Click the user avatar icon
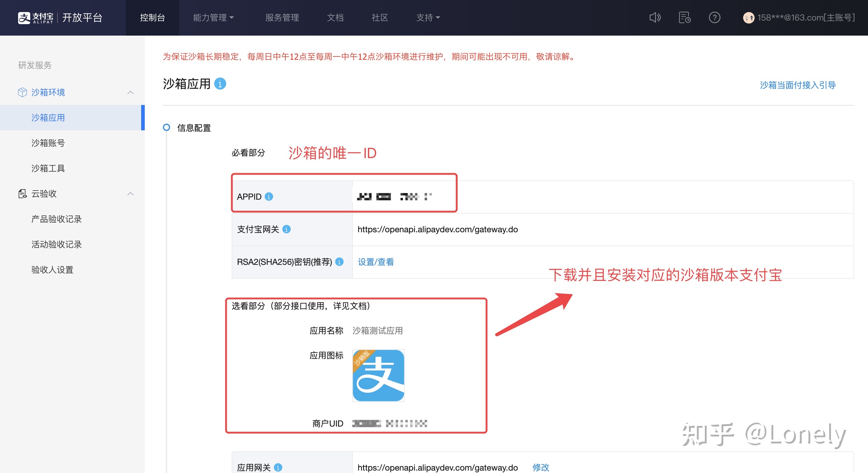Viewport: 868px width, 473px height. [x=748, y=17]
